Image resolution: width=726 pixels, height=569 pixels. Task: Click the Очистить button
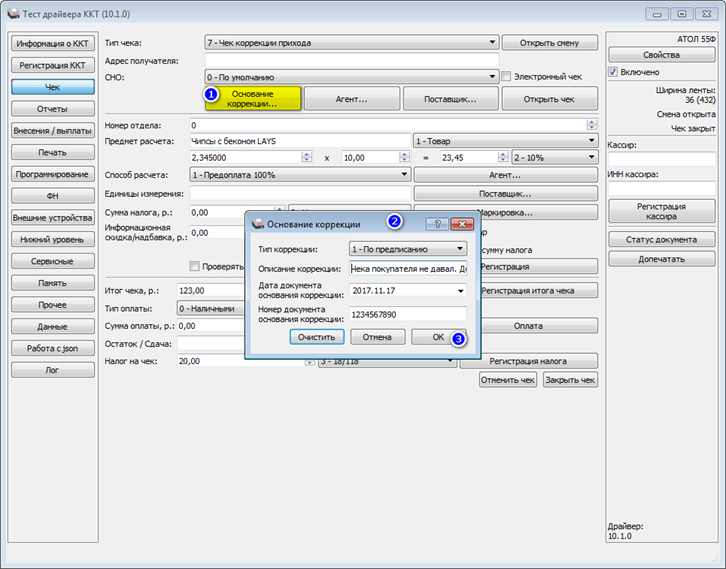click(317, 337)
